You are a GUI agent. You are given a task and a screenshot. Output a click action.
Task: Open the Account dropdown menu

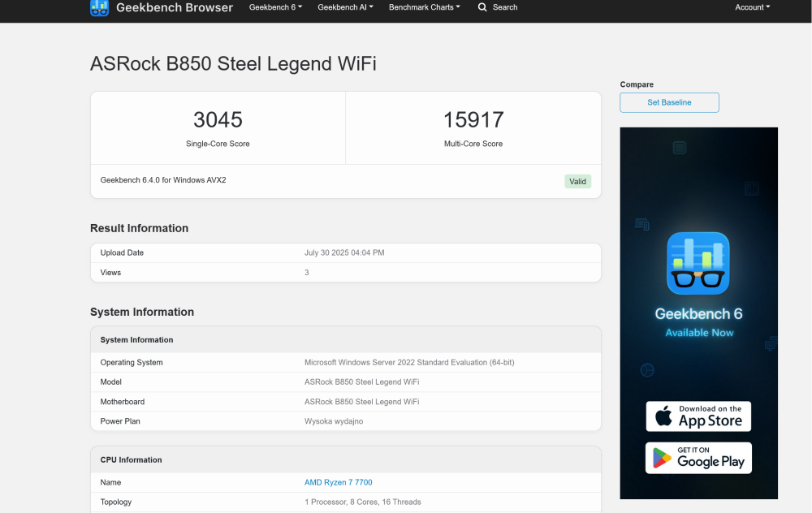[752, 7]
